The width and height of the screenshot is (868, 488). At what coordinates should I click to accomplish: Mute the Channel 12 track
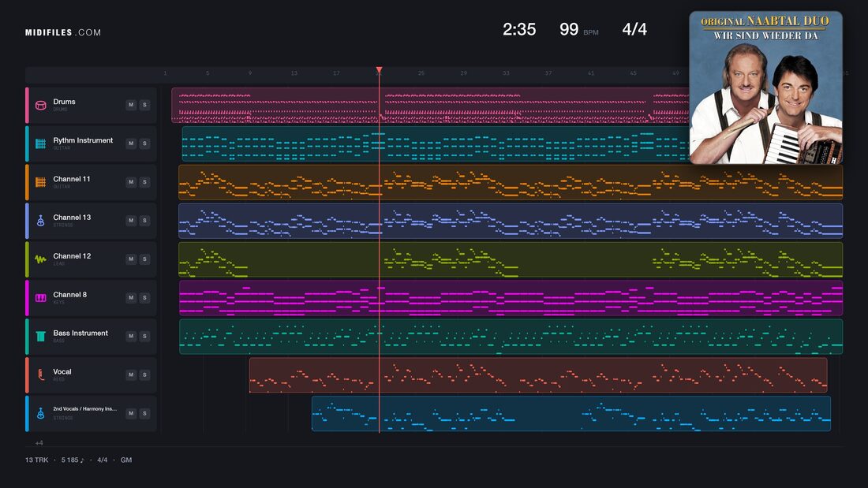click(x=131, y=259)
